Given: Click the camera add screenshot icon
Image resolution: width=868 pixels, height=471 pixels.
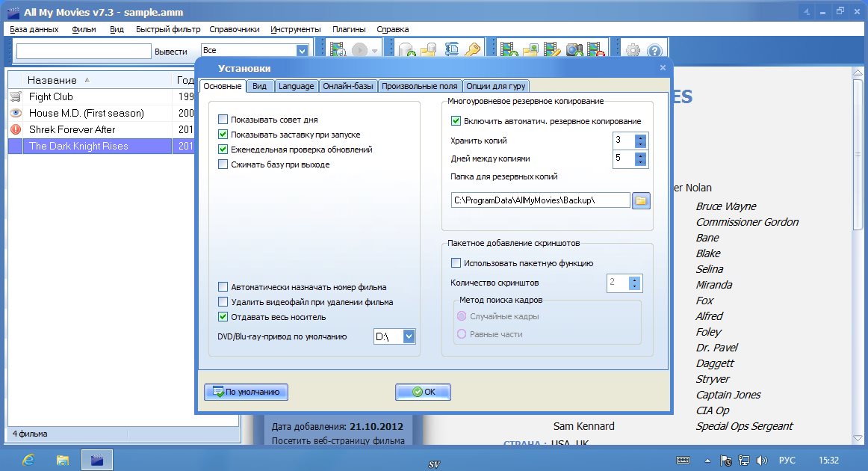Looking at the screenshot, I should [574, 50].
